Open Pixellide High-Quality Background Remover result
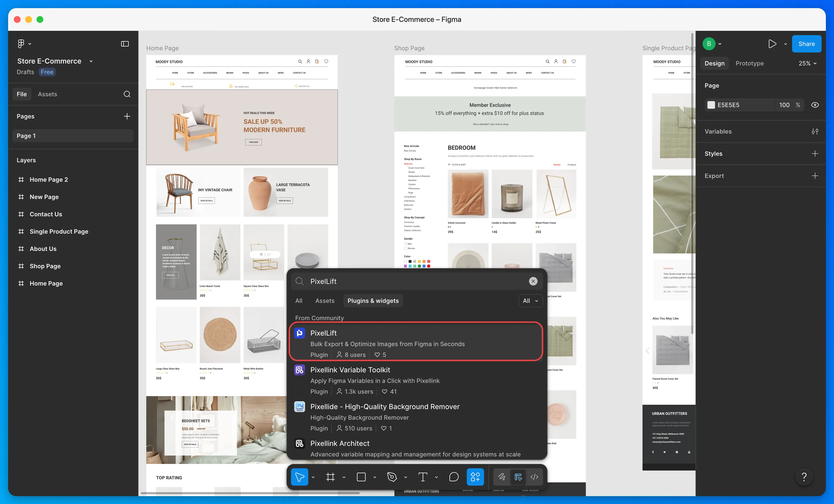Screen dimensions: 834x504 [x=416, y=417]
